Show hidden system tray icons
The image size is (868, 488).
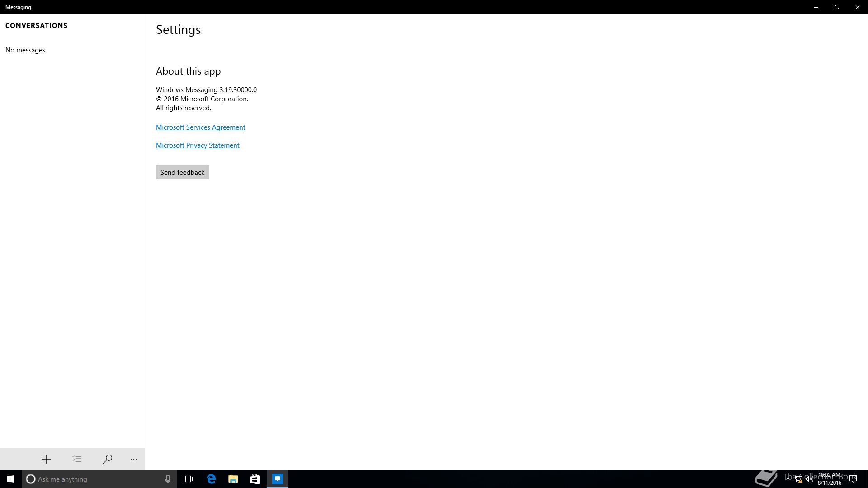[788, 479]
